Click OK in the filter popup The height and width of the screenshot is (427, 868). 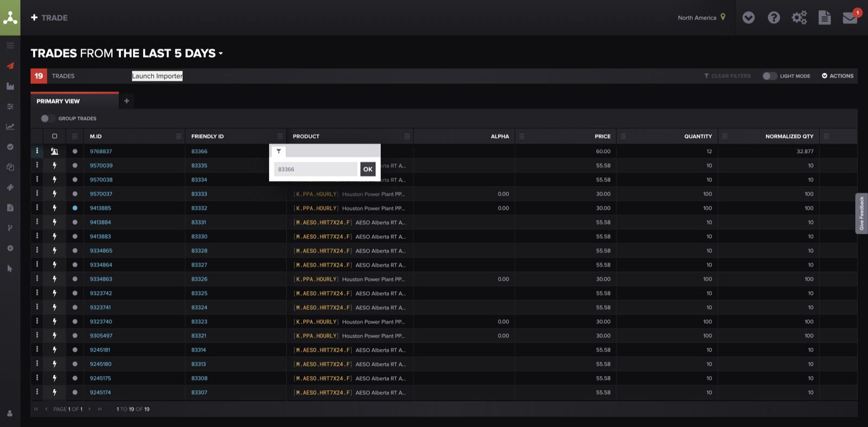pyautogui.click(x=368, y=169)
